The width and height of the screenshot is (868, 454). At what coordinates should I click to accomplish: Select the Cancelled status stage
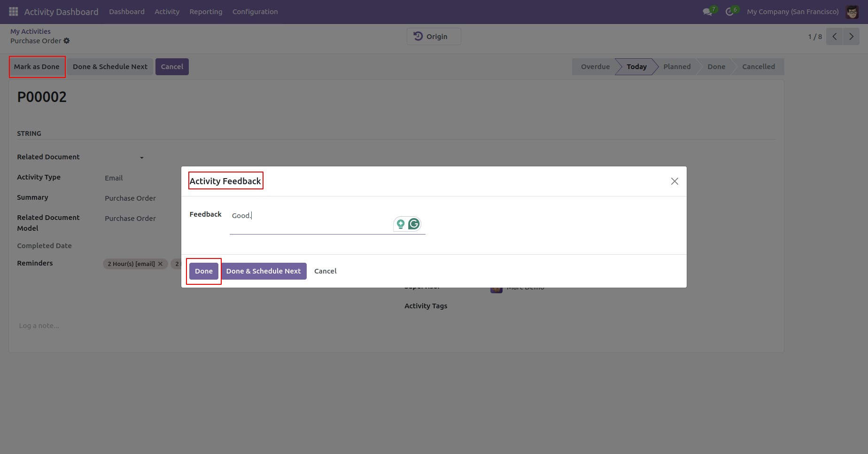(759, 67)
